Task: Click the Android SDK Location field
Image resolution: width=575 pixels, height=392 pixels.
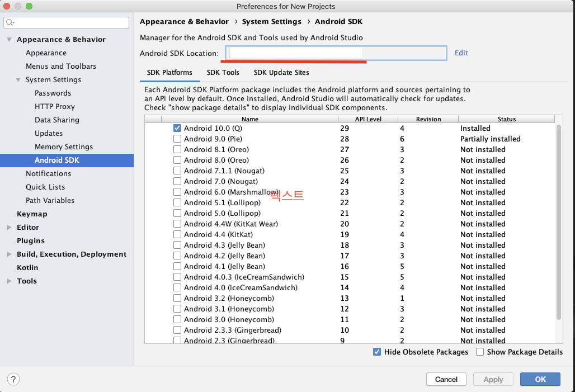Action: (x=336, y=53)
